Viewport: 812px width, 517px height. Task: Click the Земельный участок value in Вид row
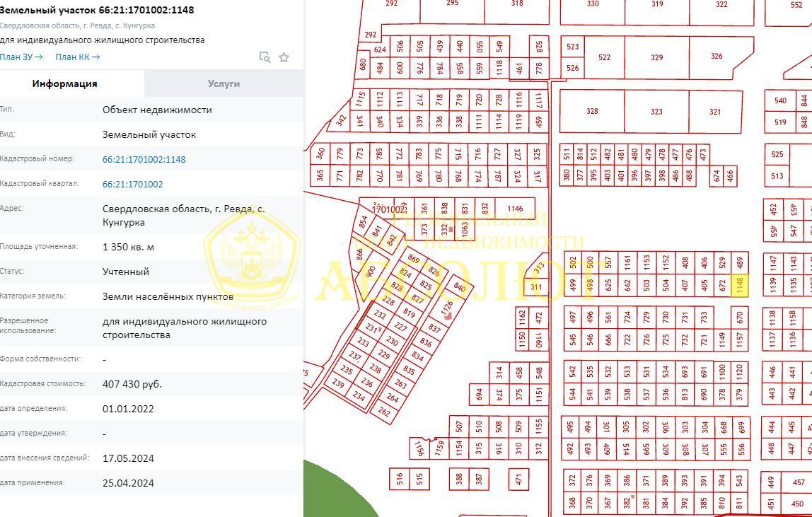(x=149, y=134)
